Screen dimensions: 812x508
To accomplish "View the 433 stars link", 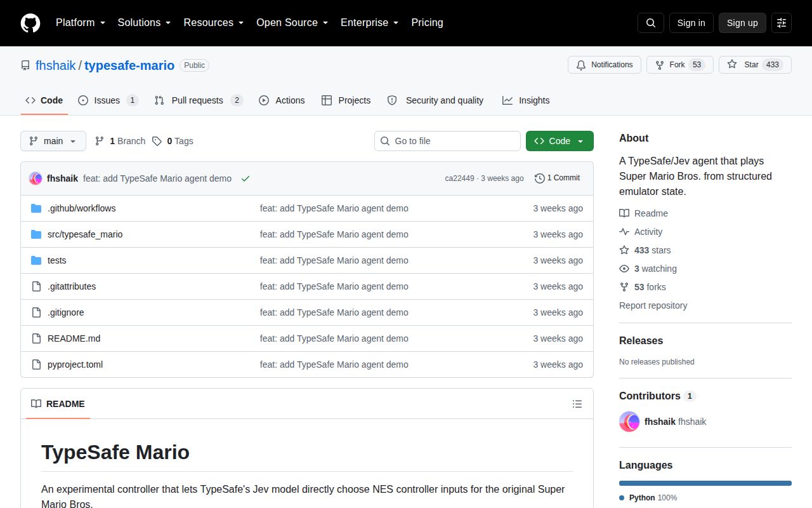I will (645, 250).
